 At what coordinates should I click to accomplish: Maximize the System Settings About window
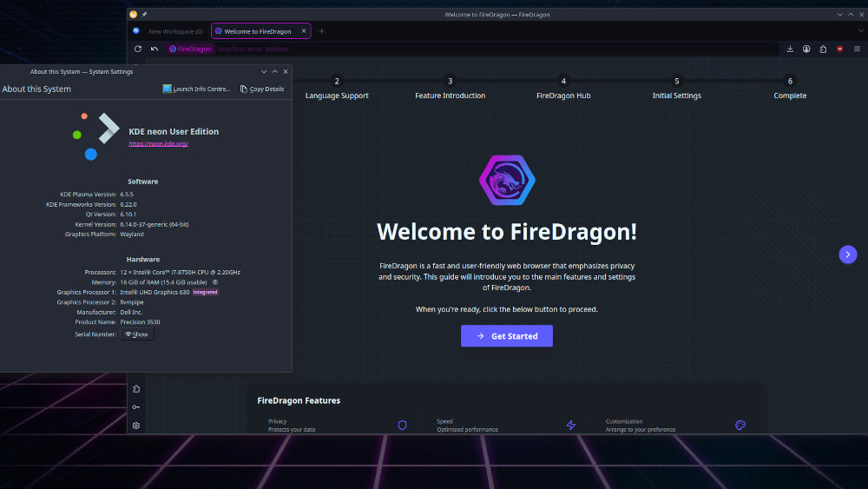(274, 71)
